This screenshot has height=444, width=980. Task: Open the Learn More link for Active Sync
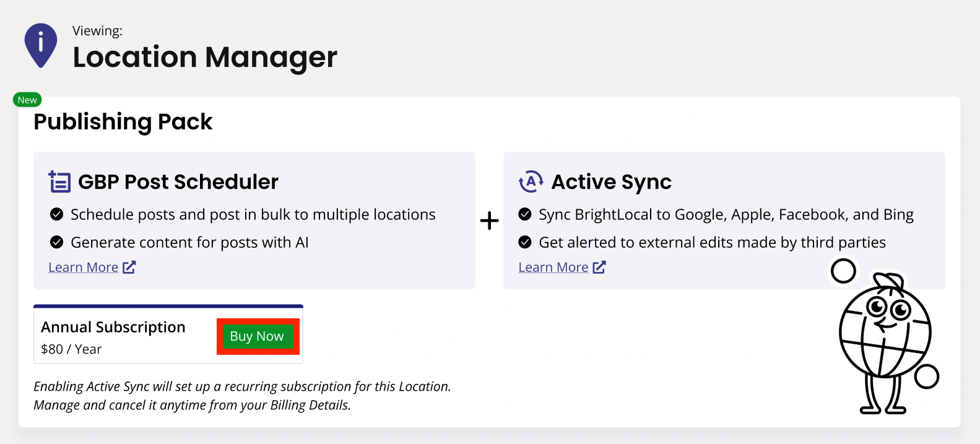click(x=553, y=268)
